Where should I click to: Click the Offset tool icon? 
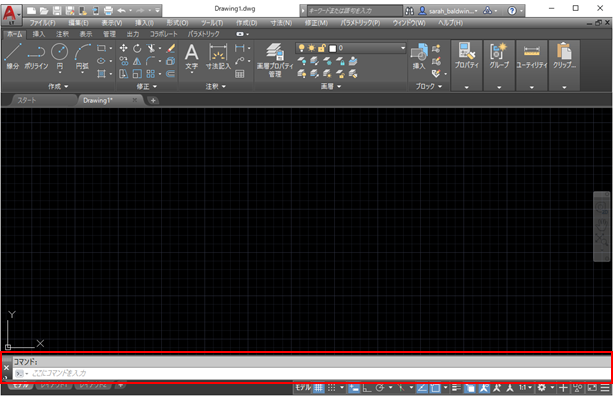point(170,73)
